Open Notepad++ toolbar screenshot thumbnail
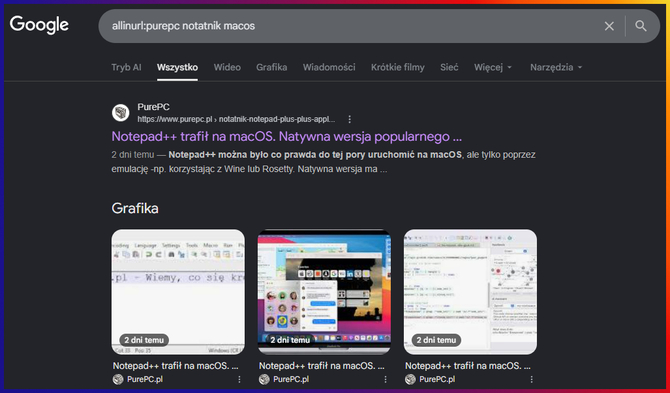 coord(178,292)
